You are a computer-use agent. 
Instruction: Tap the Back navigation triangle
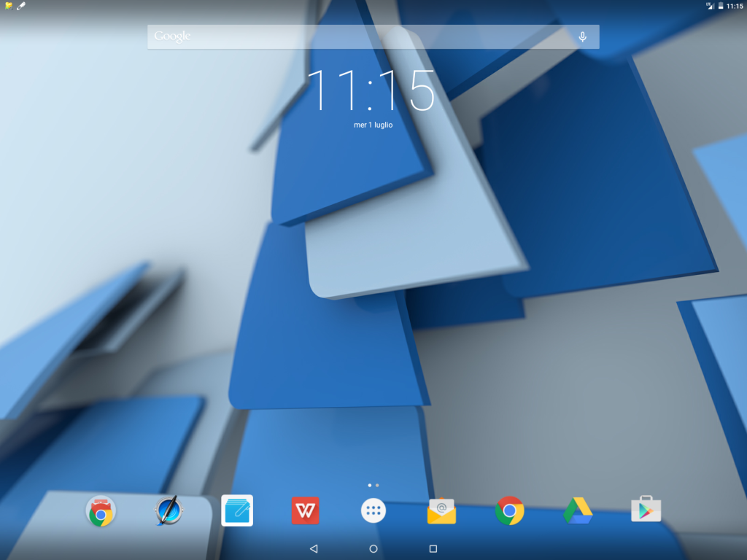[314, 548]
